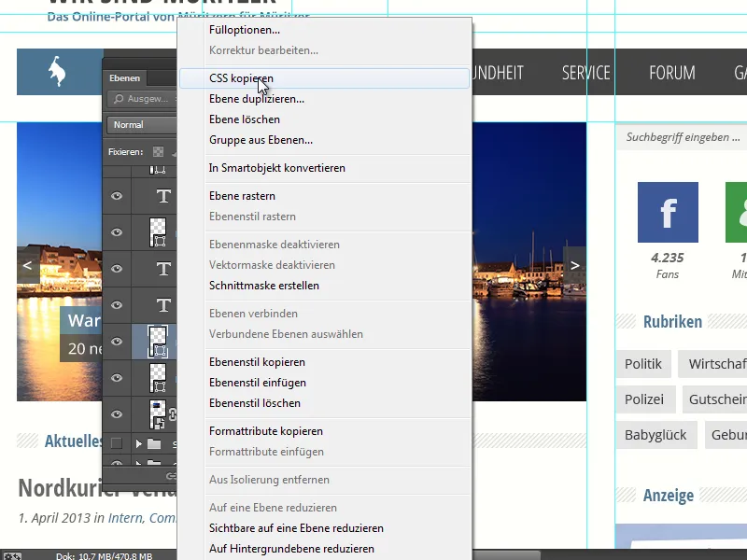Click the Rubriken sidebar heading
747x560 pixels.
[672, 321]
